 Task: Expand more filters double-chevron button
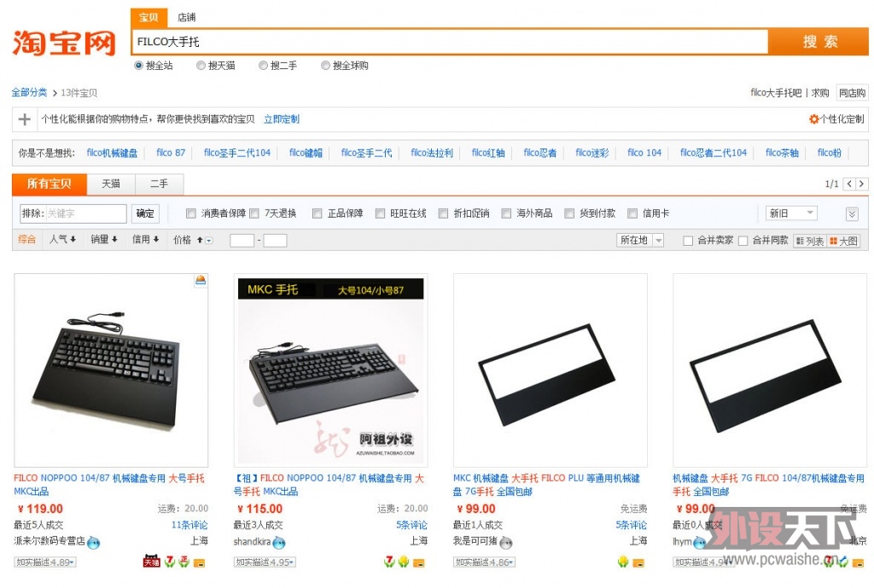click(852, 214)
